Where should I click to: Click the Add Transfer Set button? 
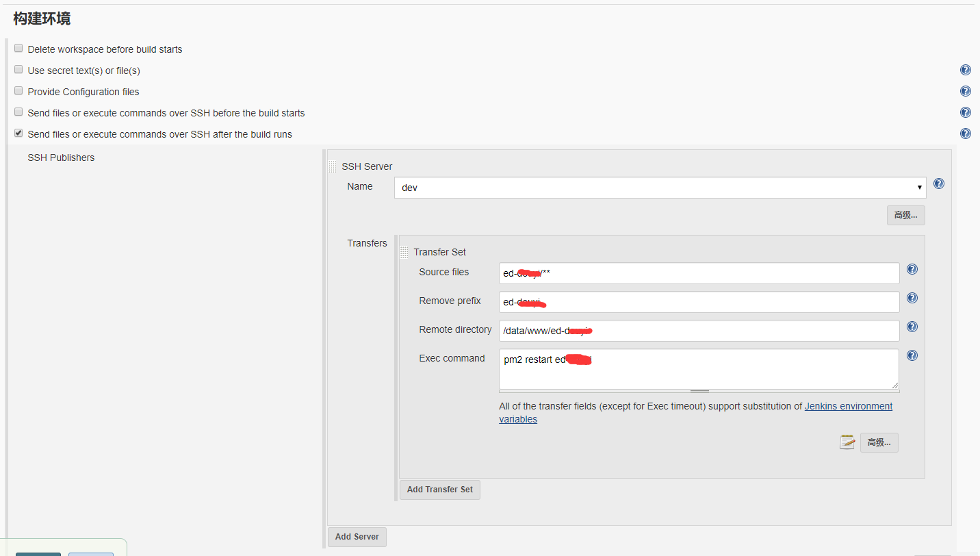point(439,490)
